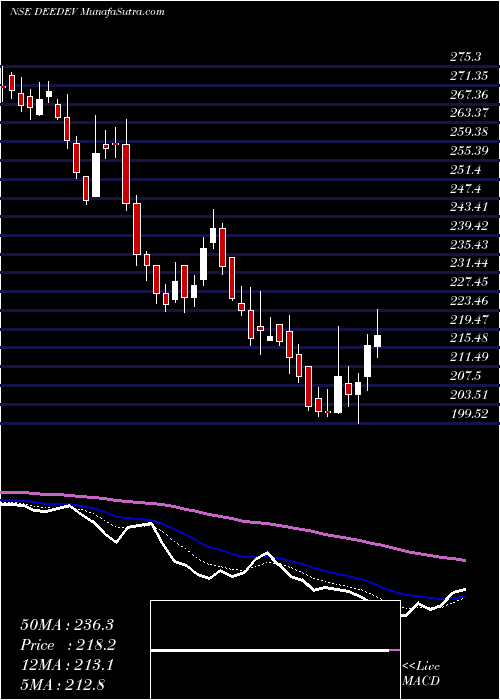500x700 pixels.
Task: Select the 203.51 price label
Action: tap(468, 395)
